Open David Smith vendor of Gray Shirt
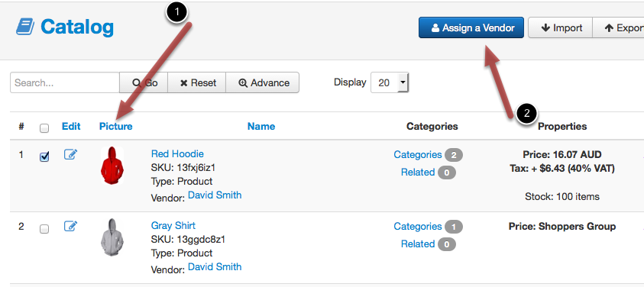Viewport: 644px width, 287px height. tap(215, 267)
